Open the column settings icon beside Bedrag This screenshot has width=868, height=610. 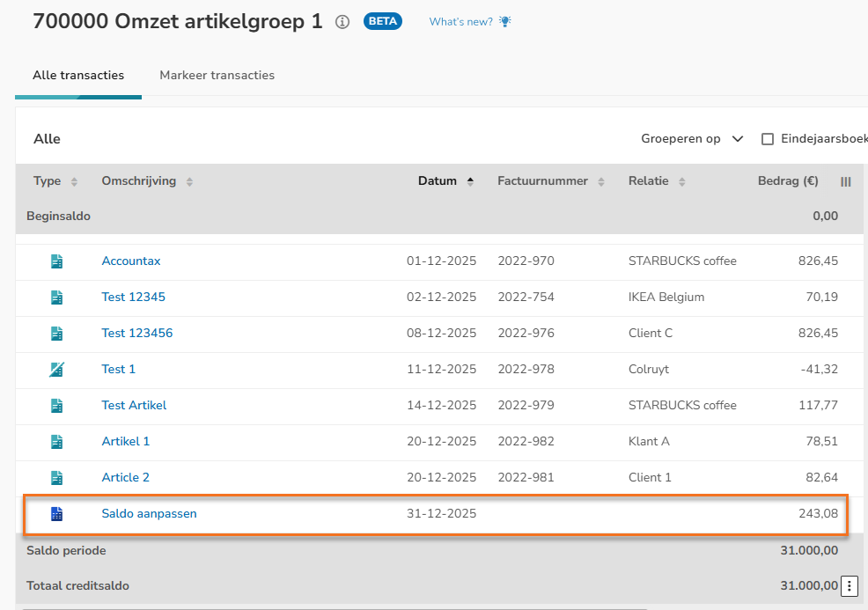(x=846, y=181)
